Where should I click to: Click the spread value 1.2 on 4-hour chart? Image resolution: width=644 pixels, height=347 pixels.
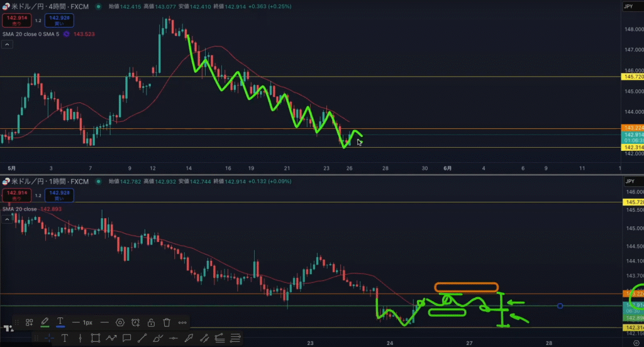click(x=38, y=21)
